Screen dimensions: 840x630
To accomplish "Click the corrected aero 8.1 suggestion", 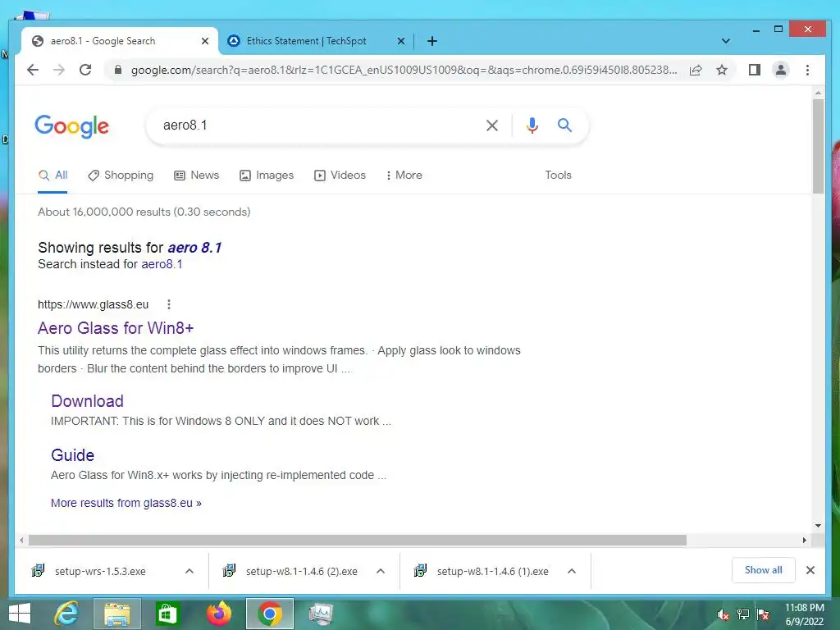I will click(x=194, y=248).
